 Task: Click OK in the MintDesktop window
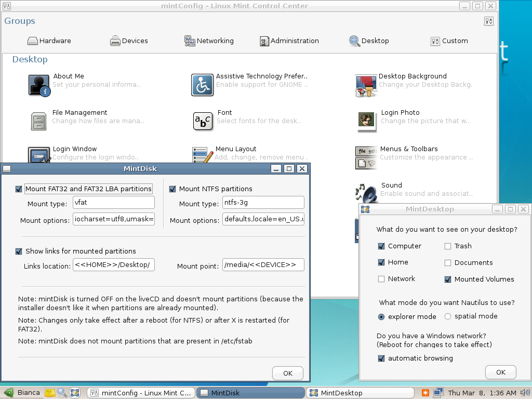501,372
